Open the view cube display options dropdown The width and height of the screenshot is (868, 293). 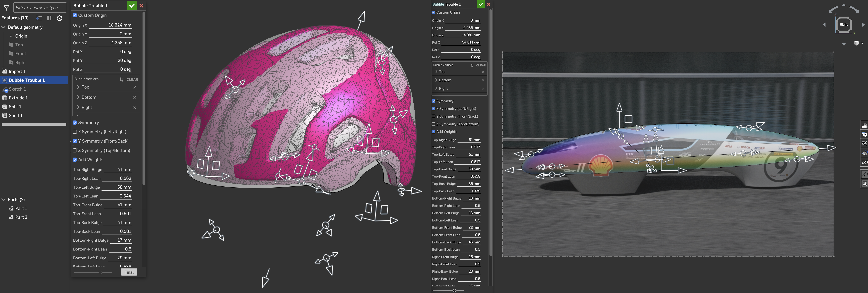coord(862,43)
